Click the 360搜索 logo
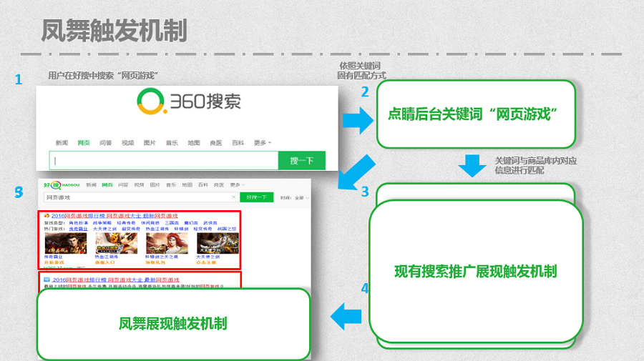The image size is (644, 361). click(x=187, y=104)
